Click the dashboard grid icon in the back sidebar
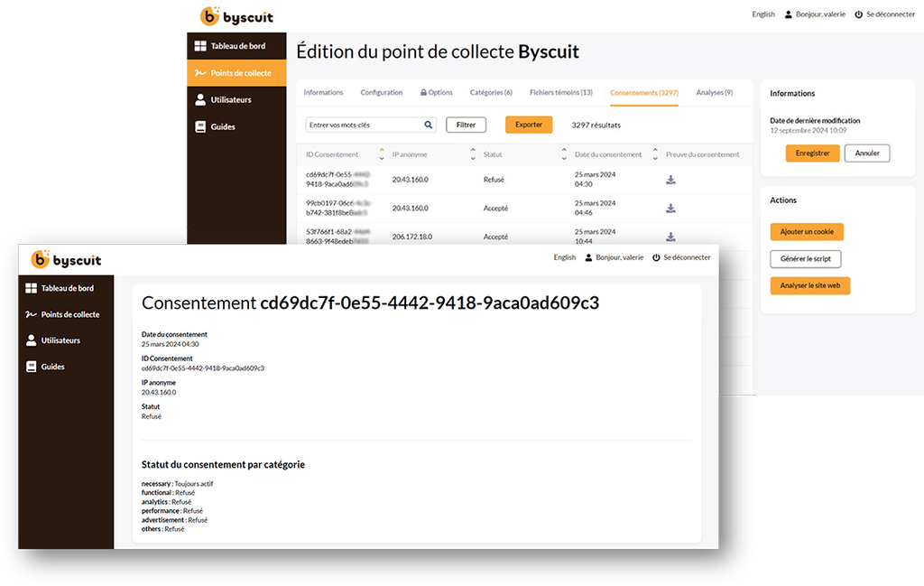The width and height of the screenshot is (924, 586). [x=200, y=46]
